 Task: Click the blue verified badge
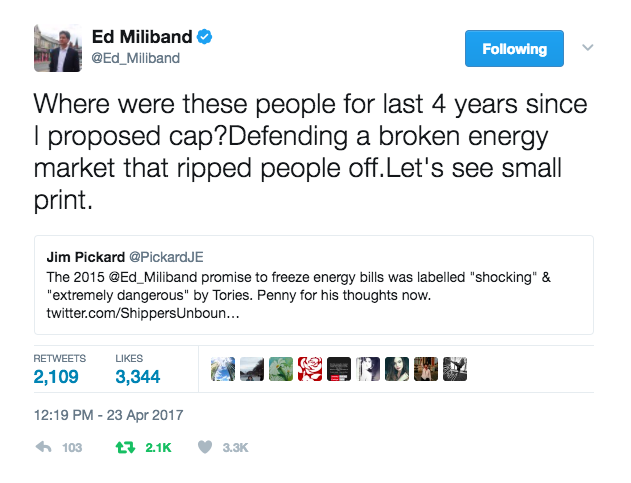tap(204, 37)
